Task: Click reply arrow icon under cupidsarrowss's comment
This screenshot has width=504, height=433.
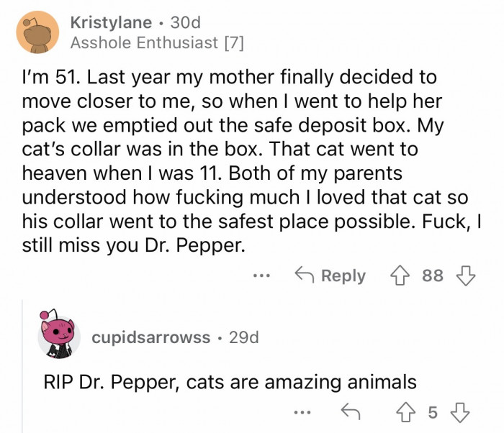Action: [352, 412]
